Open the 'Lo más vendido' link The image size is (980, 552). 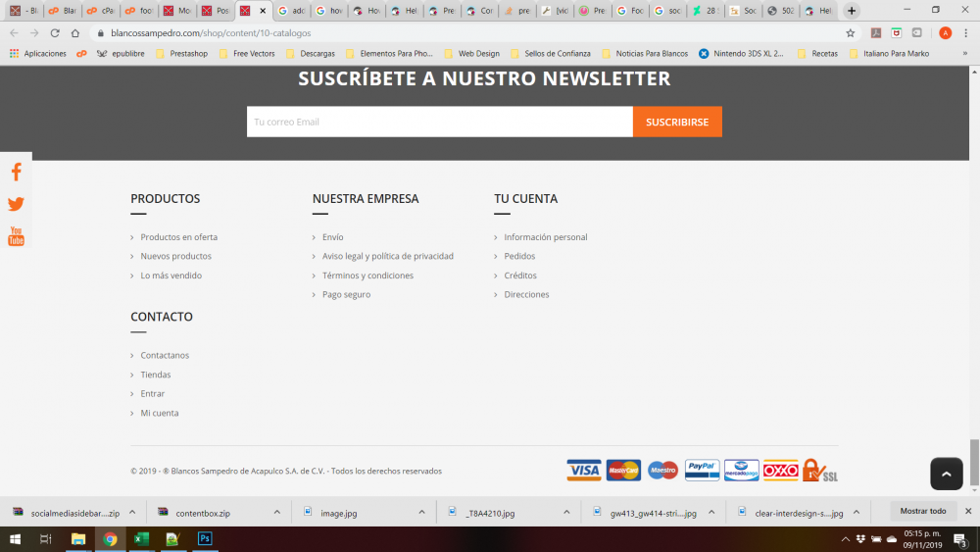(171, 276)
